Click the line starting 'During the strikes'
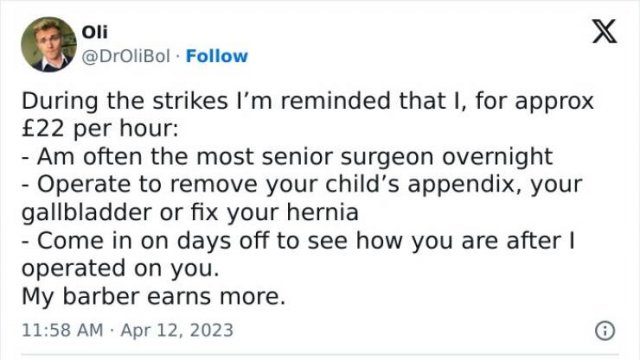The image size is (640, 360). (x=307, y=102)
